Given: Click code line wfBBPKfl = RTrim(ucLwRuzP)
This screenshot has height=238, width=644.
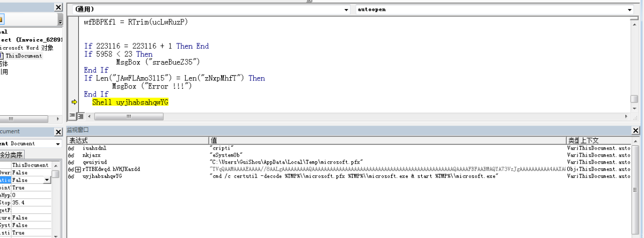Looking at the screenshot, I should [136, 22].
